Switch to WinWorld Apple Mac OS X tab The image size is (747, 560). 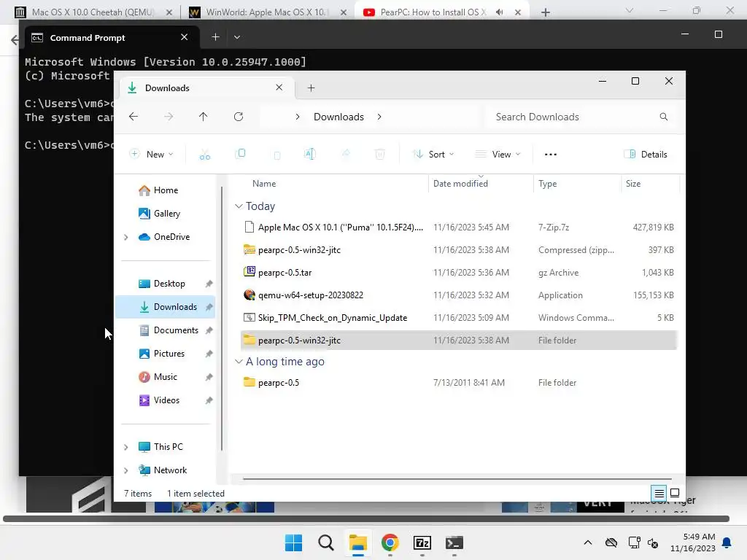(267, 12)
